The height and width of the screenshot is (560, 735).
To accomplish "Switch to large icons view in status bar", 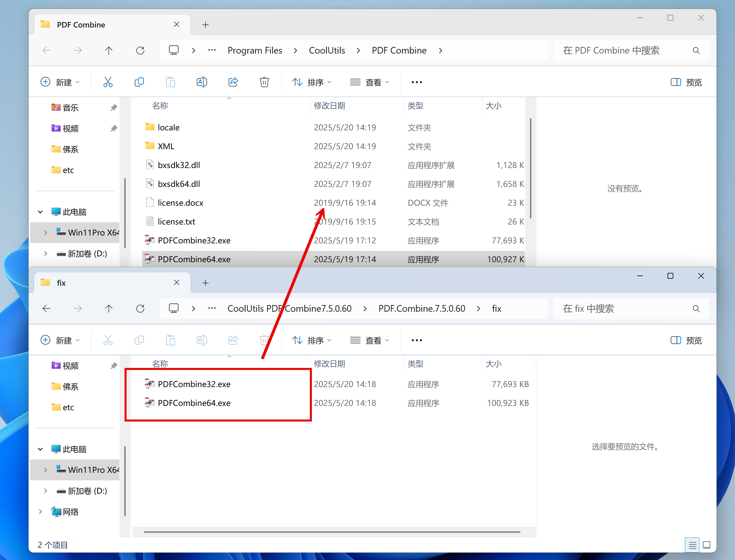I will coord(706,545).
